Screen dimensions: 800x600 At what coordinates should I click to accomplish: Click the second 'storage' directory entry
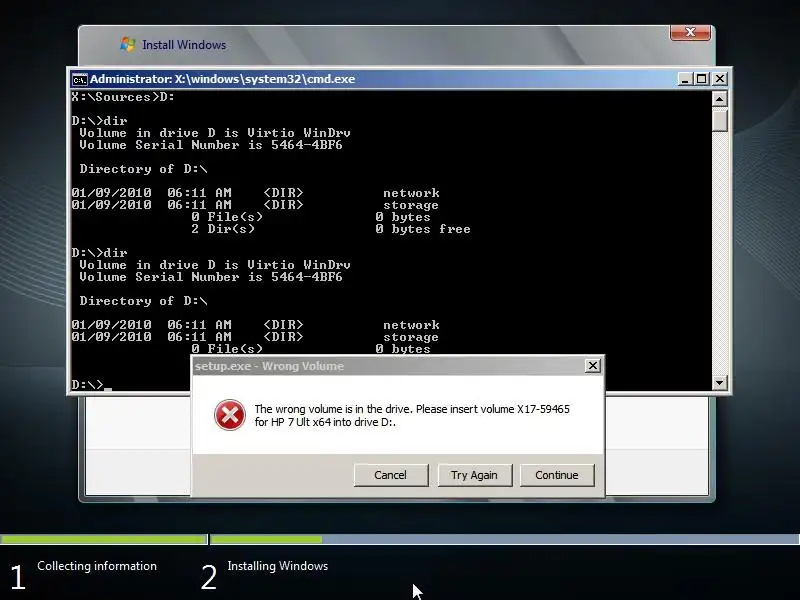coord(411,337)
